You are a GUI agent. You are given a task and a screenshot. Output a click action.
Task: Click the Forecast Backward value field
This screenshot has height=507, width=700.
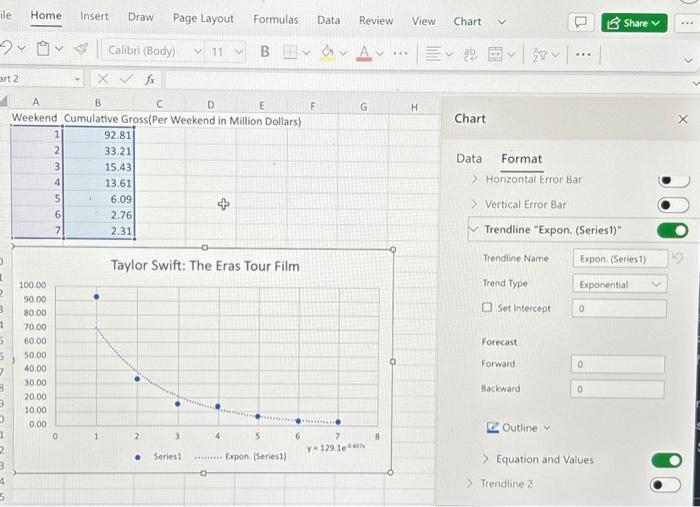(617, 389)
